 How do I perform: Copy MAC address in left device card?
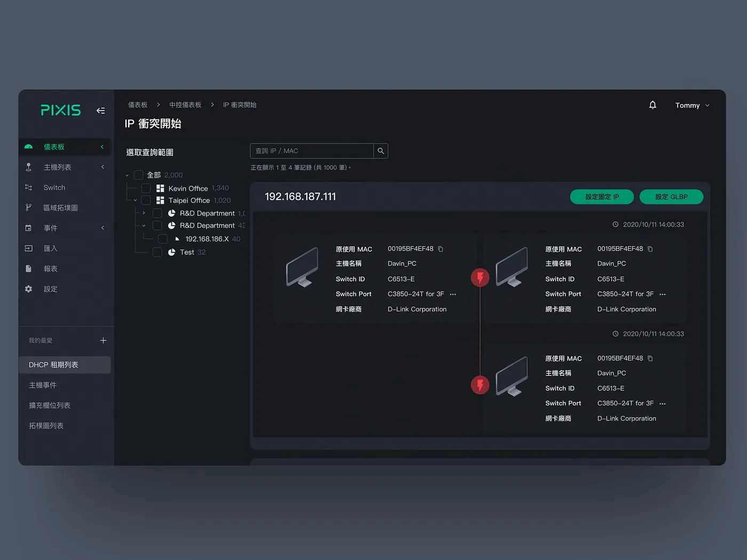click(x=440, y=249)
